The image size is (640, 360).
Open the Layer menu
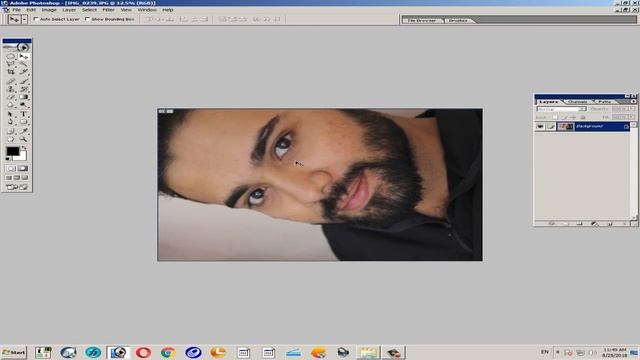coord(69,10)
